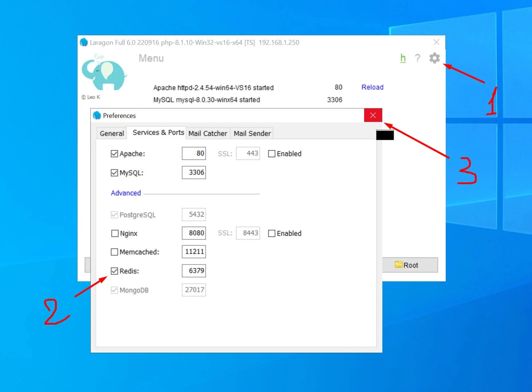Click the Laragon elephant logo

[104, 72]
